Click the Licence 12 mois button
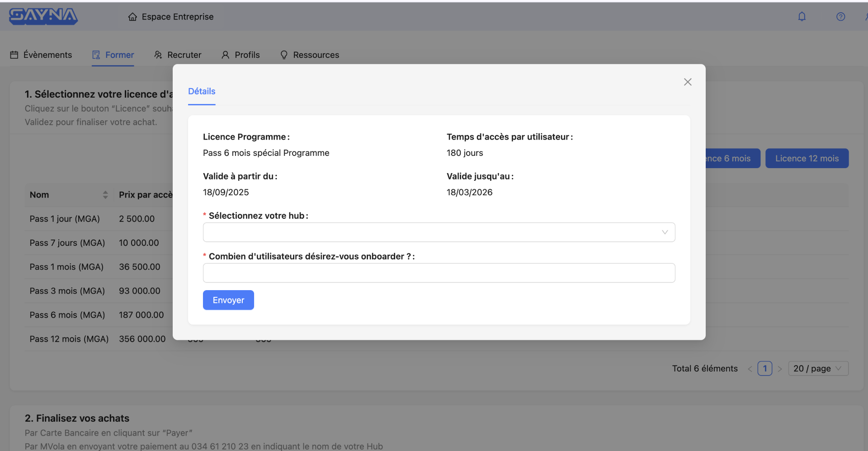The width and height of the screenshot is (868, 451). click(807, 159)
